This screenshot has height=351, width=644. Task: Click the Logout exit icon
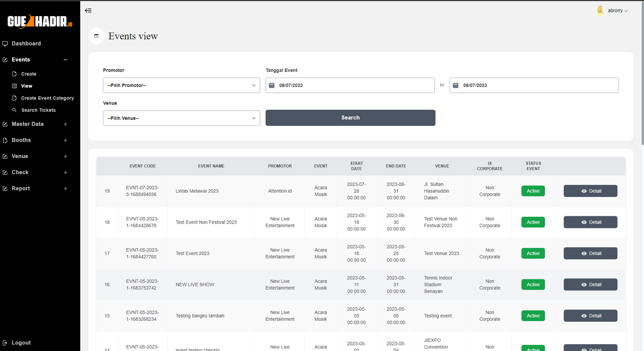click(5, 343)
